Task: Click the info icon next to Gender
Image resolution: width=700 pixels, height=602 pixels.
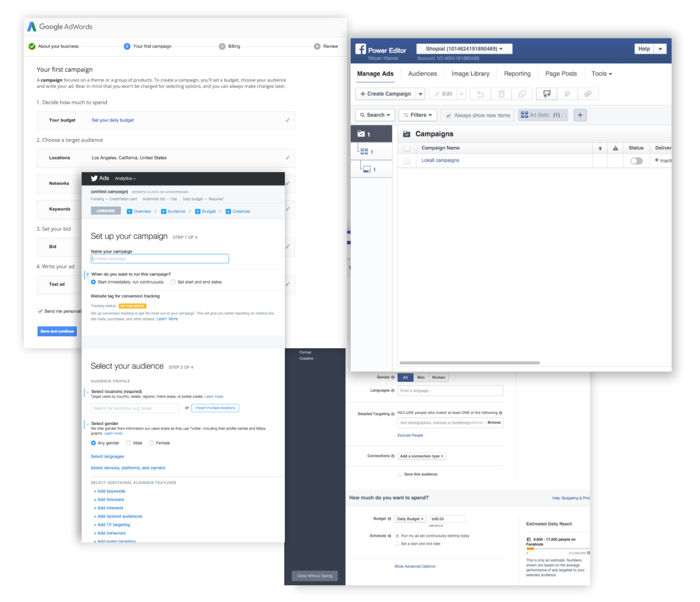Action: pos(393,377)
